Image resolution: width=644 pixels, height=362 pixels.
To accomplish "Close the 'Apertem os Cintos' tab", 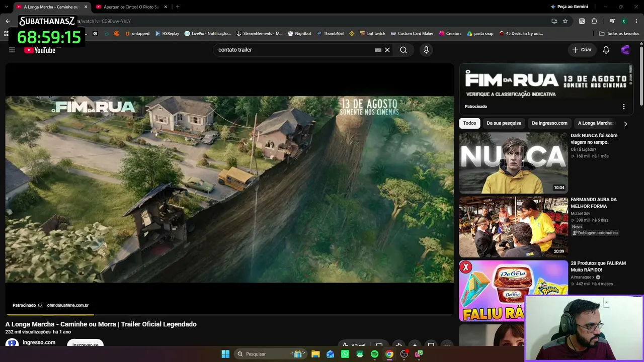I will pos(165,7).
